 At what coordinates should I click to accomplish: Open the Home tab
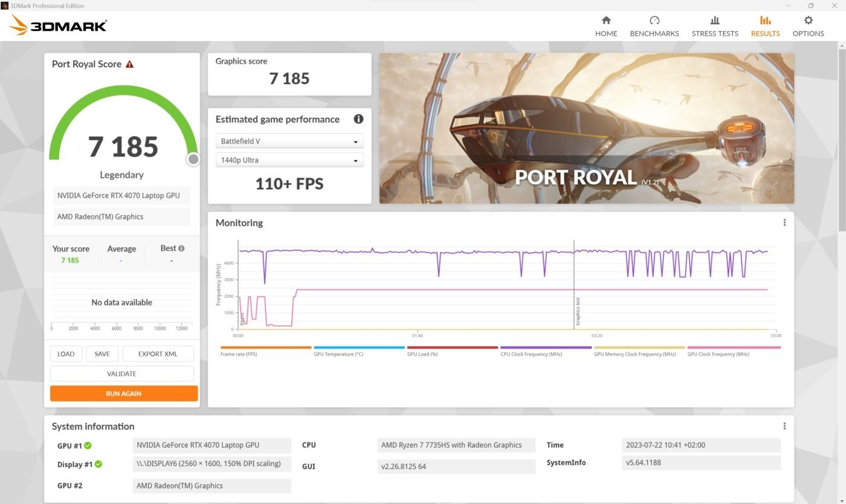click(606, 27)
